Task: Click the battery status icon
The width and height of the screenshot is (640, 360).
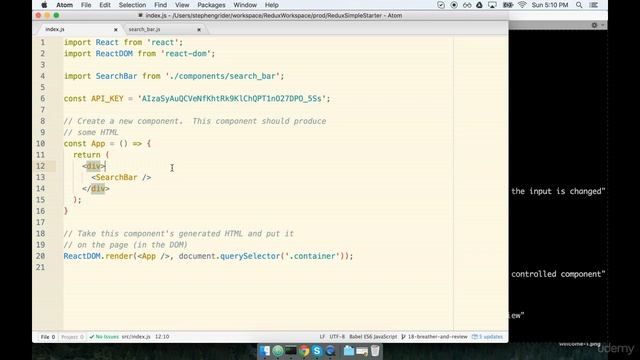Action: [508, 5]
